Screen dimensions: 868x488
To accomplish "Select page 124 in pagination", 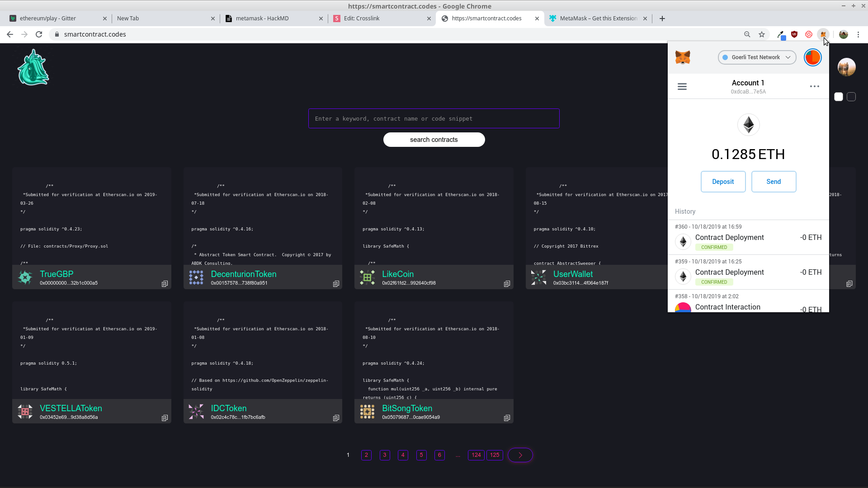I will point(476,455).
